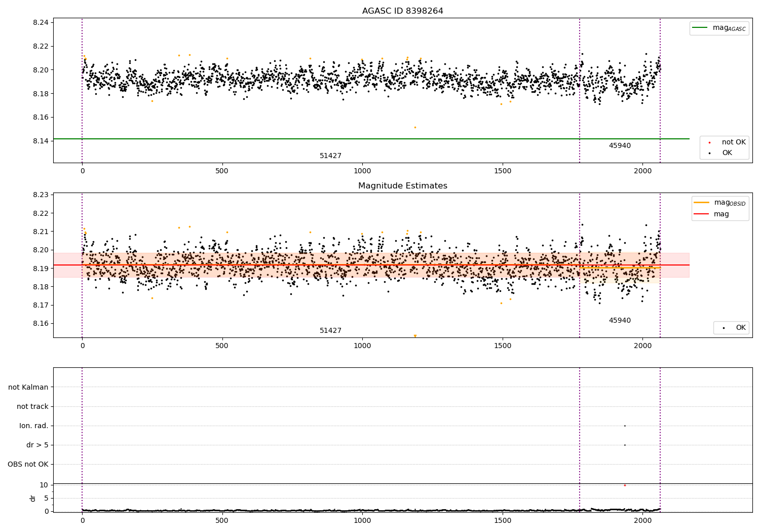
Task: Click the 'not track' row label
Action: (32, 406)
